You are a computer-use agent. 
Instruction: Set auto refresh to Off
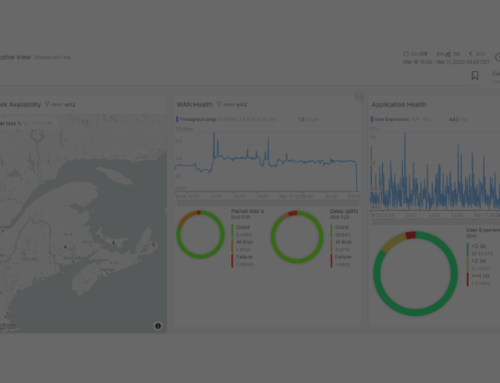423,54
